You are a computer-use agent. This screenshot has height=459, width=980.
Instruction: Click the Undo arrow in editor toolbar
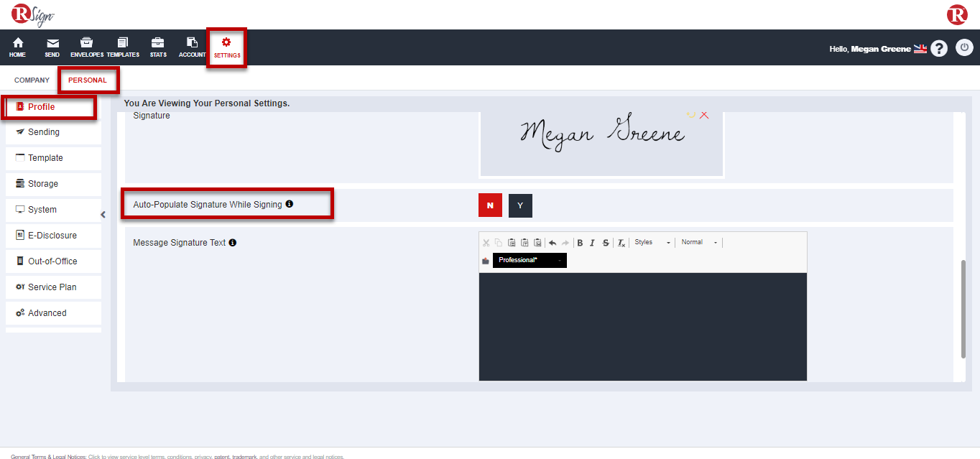click(x=553, y=243)
